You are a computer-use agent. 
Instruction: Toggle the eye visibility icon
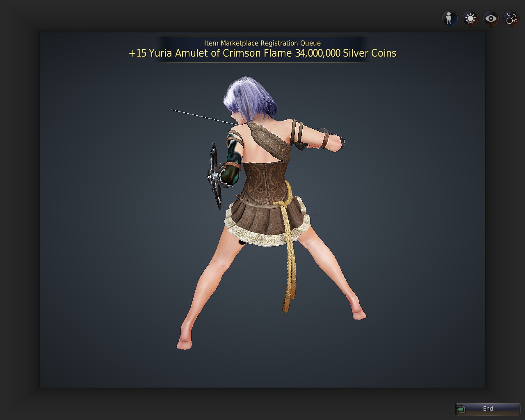[491, 18]
